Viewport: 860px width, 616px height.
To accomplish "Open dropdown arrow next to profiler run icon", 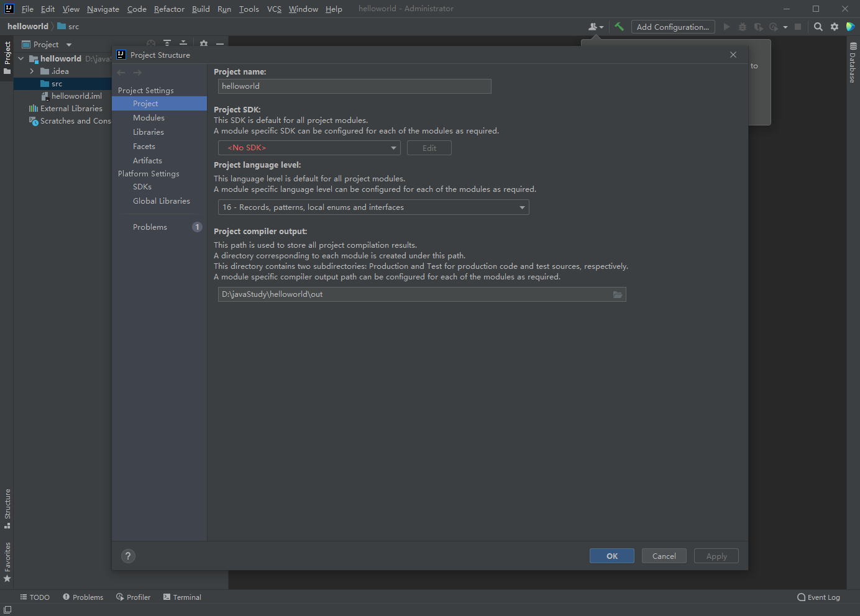I will pos(785,27).
